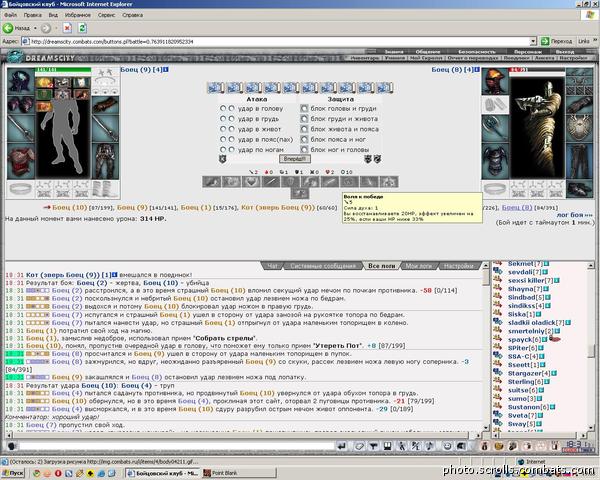Select first radio for удар в живот
Screen dimensions: 600x480
click(x=223, y=129)
